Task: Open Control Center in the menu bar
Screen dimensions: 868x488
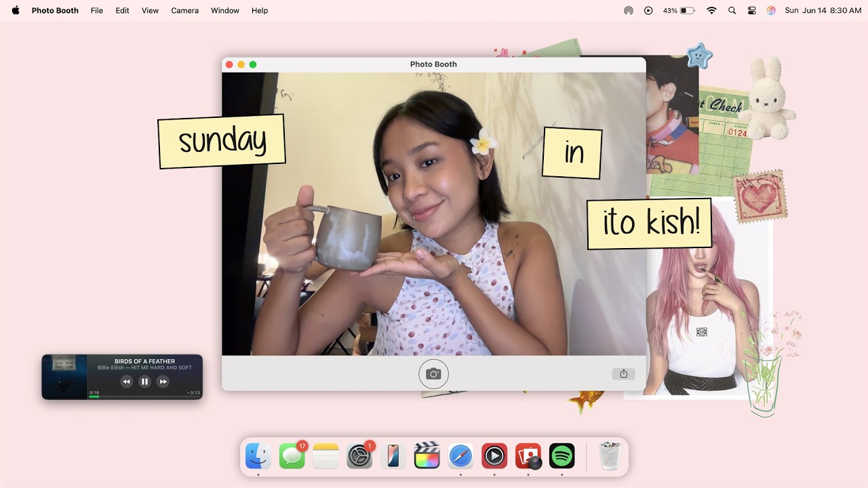Action: coord(751,10)
